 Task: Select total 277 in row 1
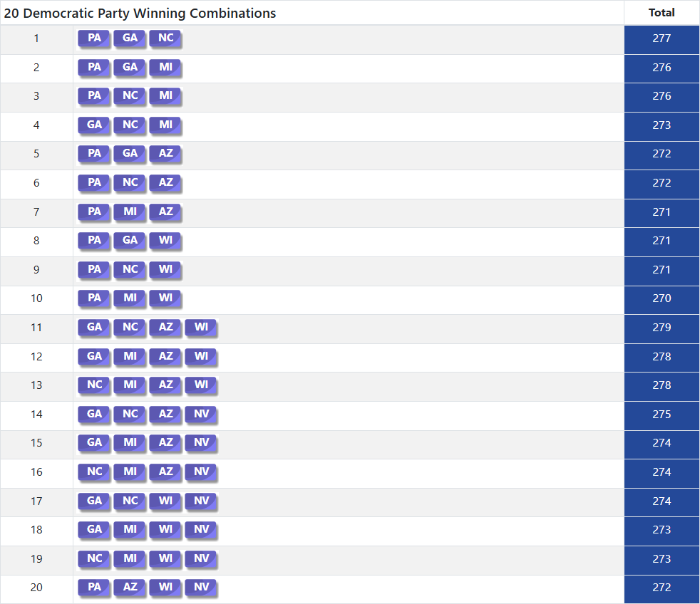pyautogui.click(x=662, y=38)
